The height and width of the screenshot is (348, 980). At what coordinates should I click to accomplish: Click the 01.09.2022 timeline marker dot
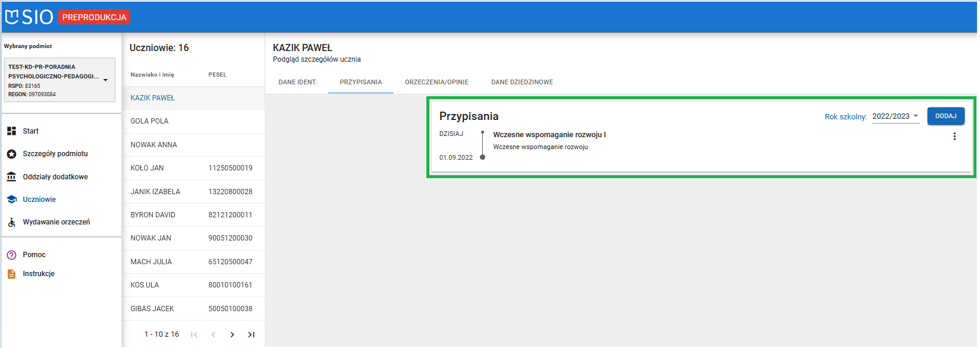click(482, 157)
